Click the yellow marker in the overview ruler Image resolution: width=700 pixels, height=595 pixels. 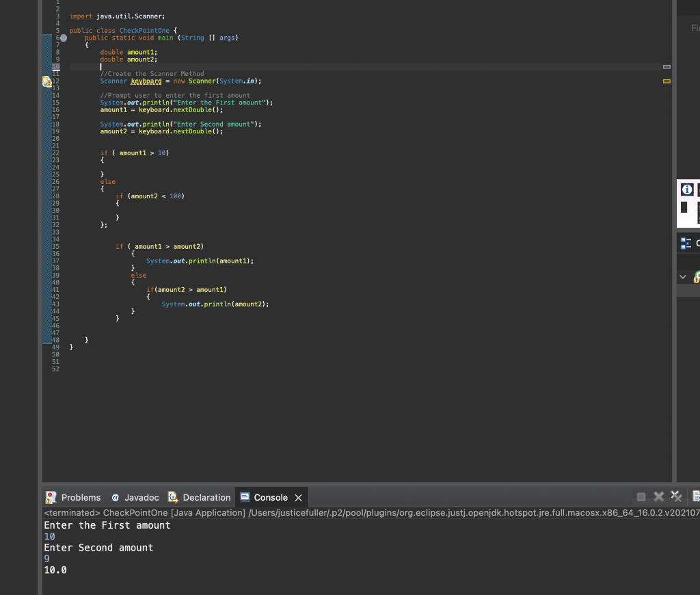click(666, 81)
